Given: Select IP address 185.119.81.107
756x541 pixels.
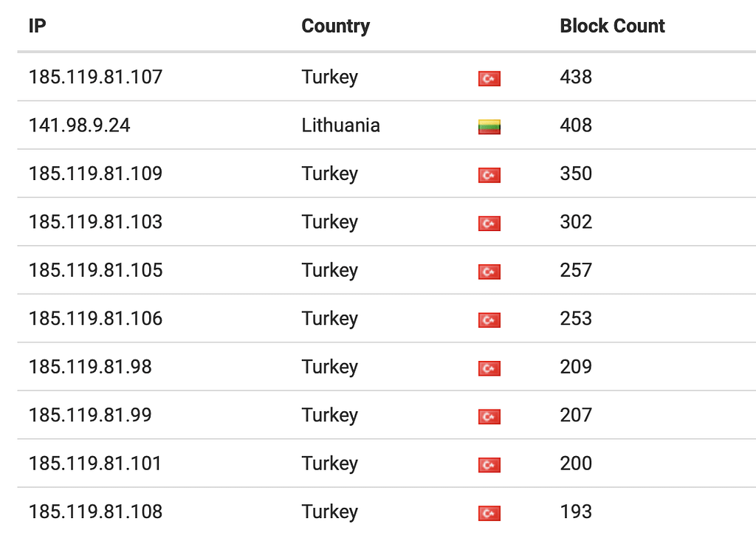Looking at the screenshot, I should pyautogui.click(x=95, y=77).
